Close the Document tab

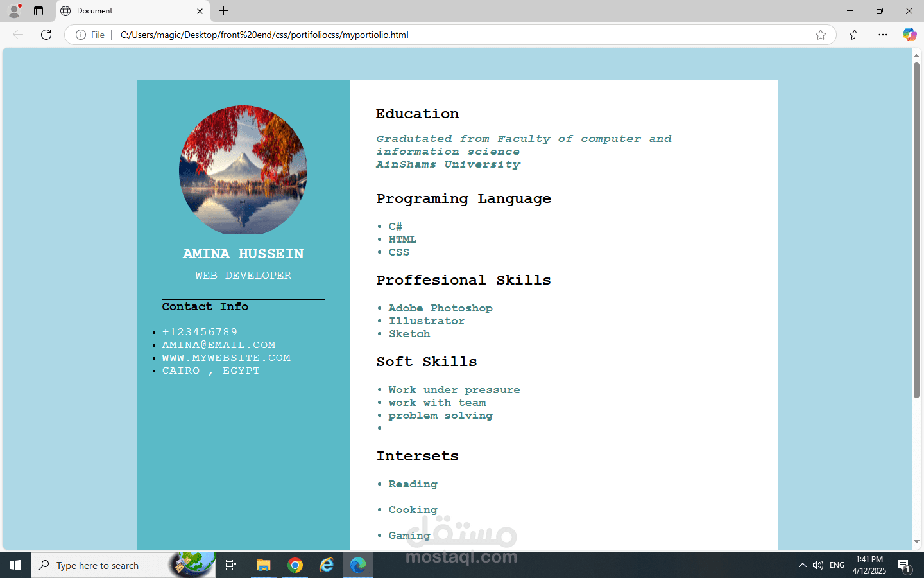(200, 11)
